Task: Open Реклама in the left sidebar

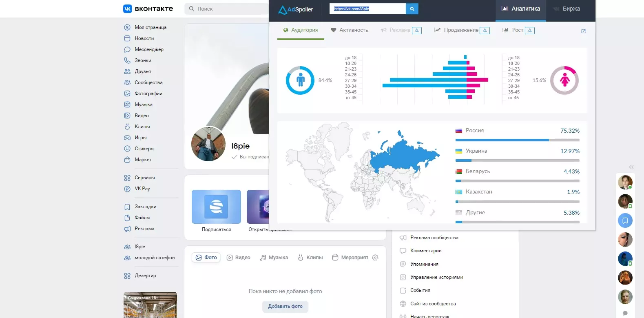Action: pyautogui.click(x=144, y=229)
